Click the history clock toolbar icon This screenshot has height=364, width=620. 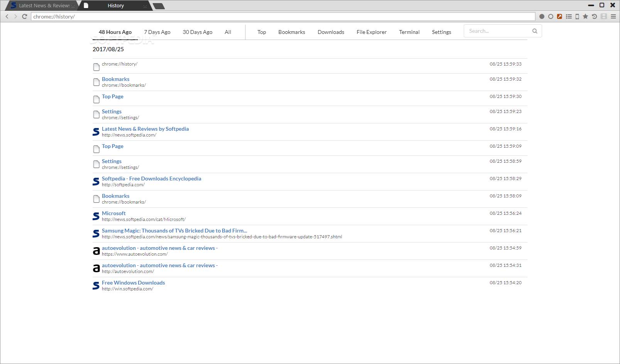594,17
